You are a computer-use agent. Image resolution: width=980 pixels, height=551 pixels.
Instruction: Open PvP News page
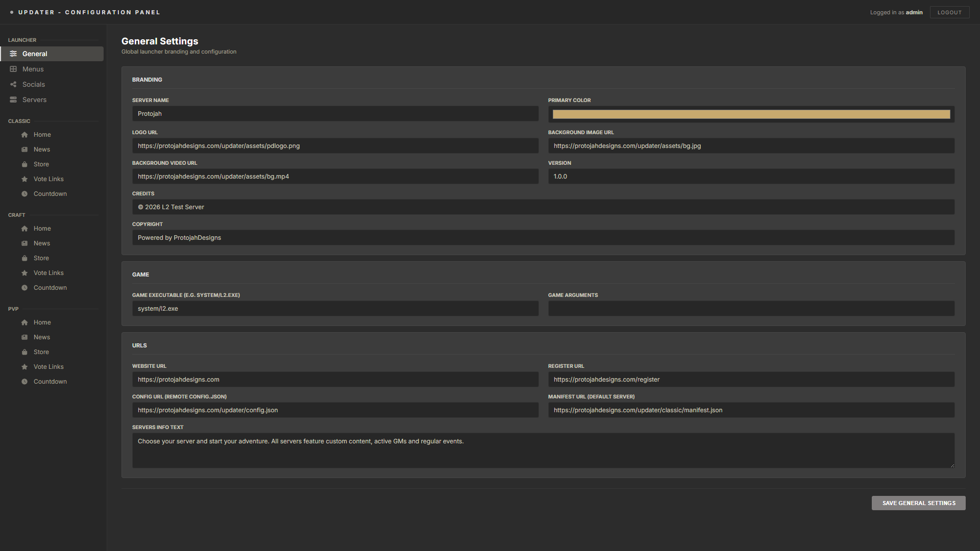point(52,337)
